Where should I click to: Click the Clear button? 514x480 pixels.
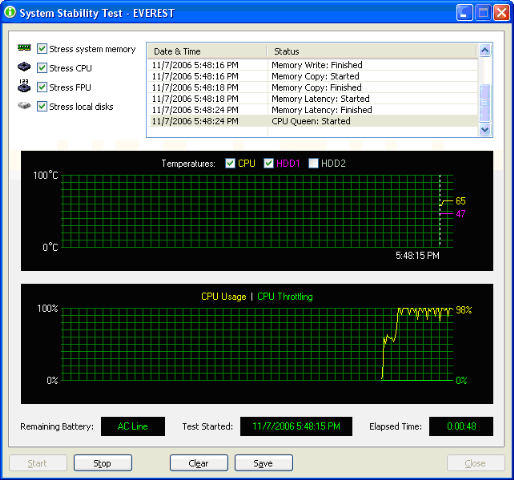point(199,463)
